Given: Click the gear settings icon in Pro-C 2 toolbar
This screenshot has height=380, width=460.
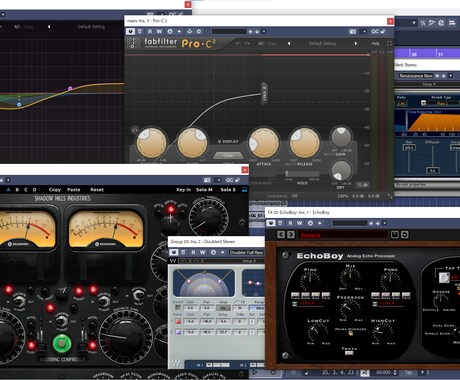Looking at the screenshot, I should pyautogui.click(x=199, y=31).
